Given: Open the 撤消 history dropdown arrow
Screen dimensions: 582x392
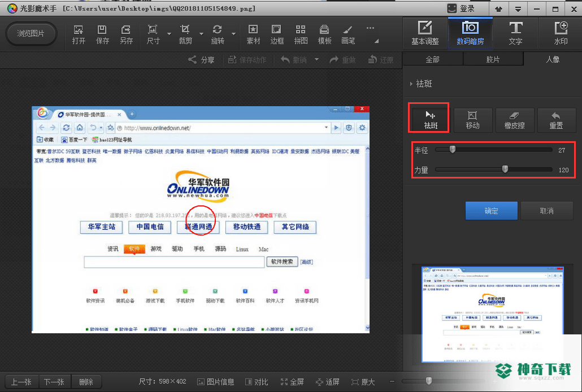Looking at the screenshot, I should (316, 59).
